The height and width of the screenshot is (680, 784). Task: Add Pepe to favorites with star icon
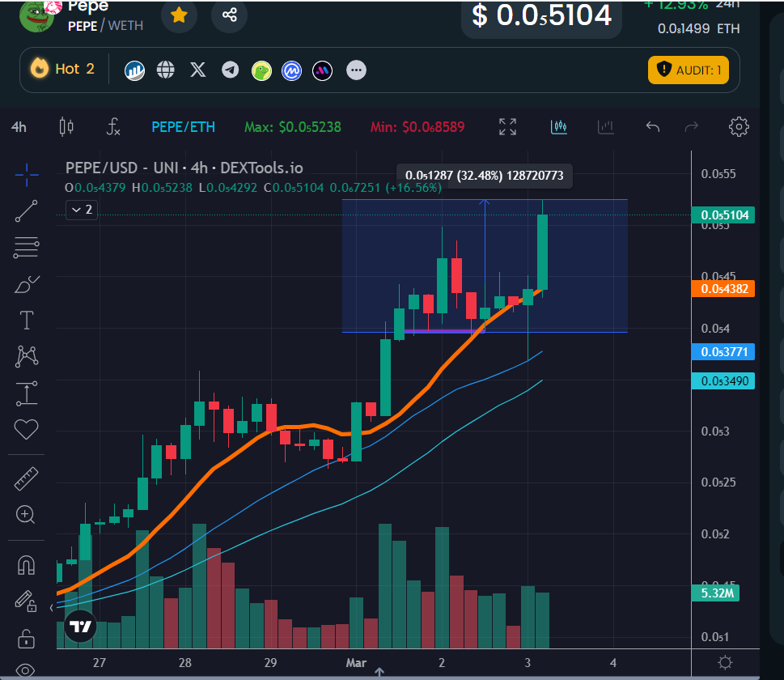click(179, 15)
